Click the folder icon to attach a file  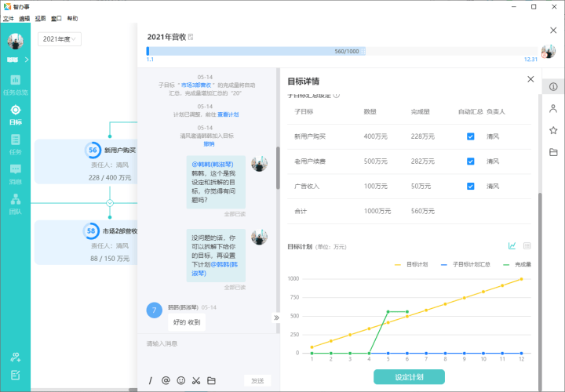(211, 381)
